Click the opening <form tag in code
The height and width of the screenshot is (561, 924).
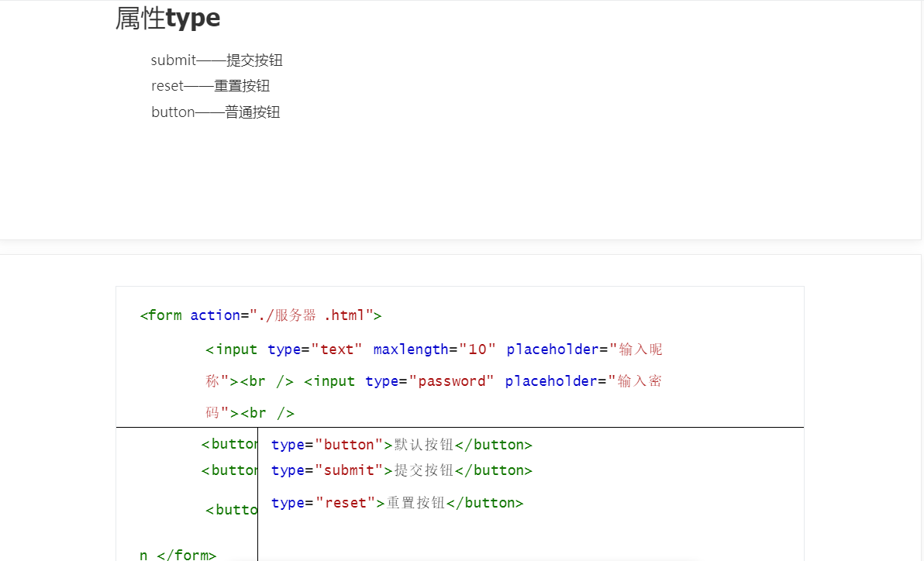click(x=161, y=315)
